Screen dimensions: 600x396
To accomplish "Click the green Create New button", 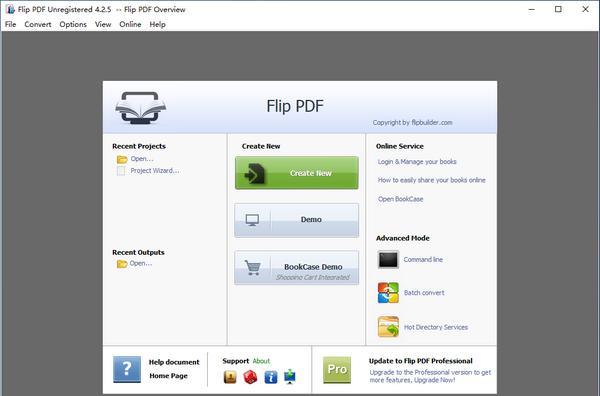I will 297,173.
